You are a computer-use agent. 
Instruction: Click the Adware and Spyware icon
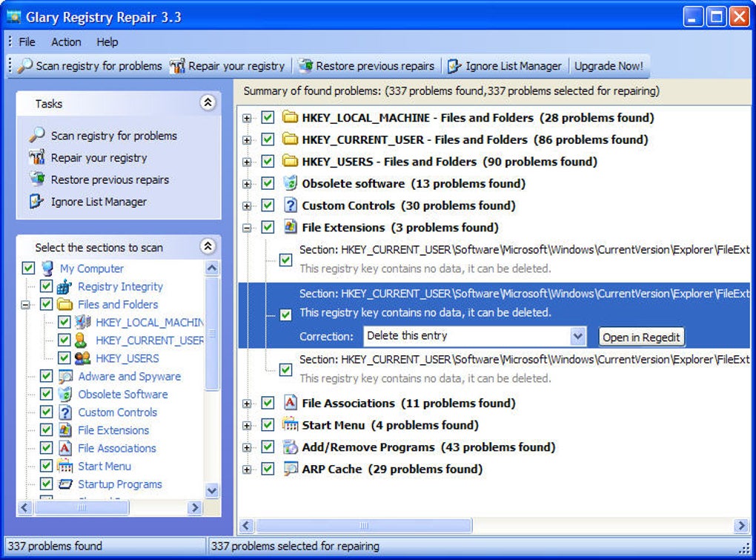65,376
